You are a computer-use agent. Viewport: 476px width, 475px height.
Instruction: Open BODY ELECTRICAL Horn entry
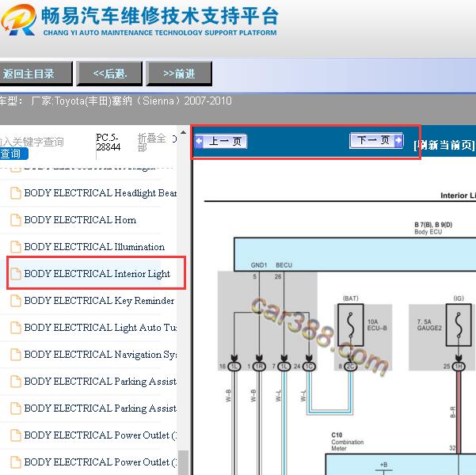[x=80, y=220]
